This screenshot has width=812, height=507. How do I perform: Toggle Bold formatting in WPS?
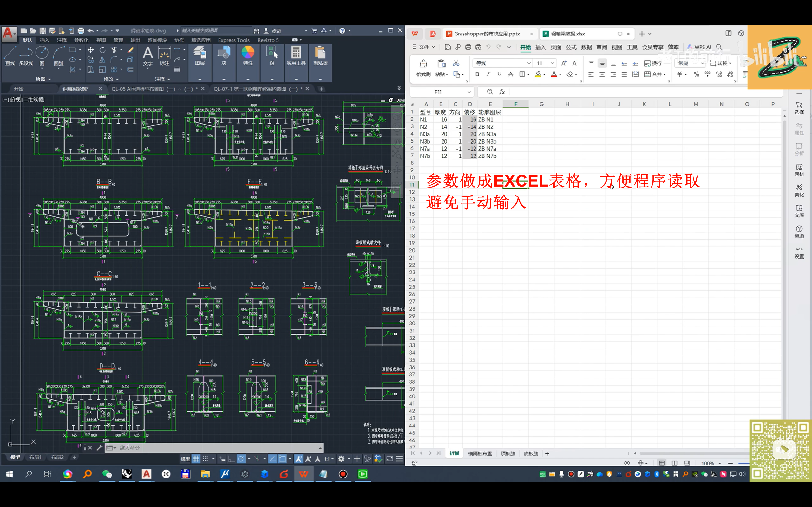[x=477, y=74]
